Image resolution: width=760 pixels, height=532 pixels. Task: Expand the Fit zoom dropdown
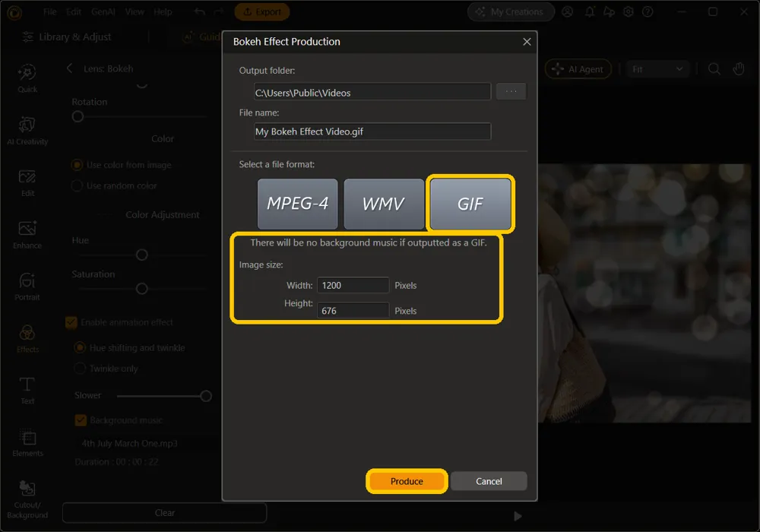pyautogui.click(x=657, y=69)
